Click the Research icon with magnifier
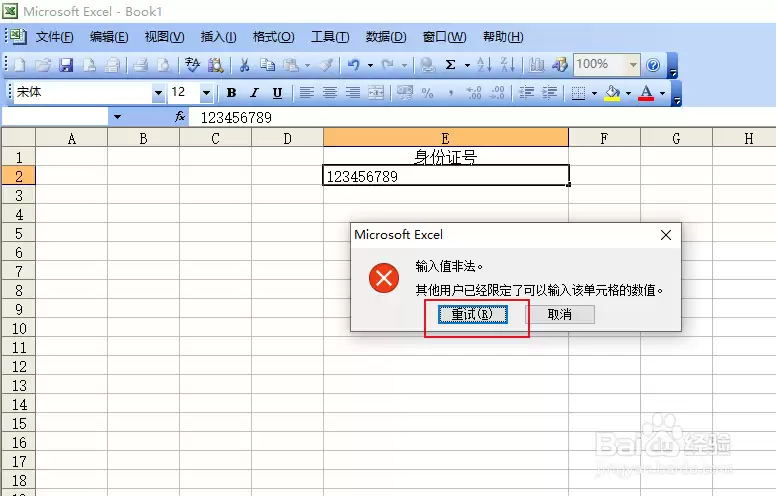 click(215, 65)
